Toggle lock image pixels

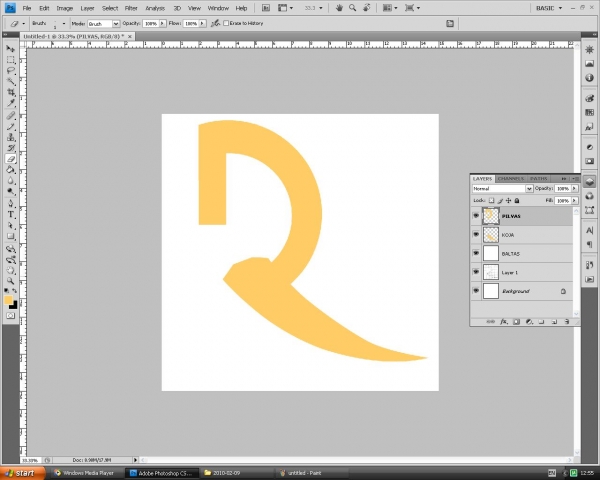click(500, 201)
